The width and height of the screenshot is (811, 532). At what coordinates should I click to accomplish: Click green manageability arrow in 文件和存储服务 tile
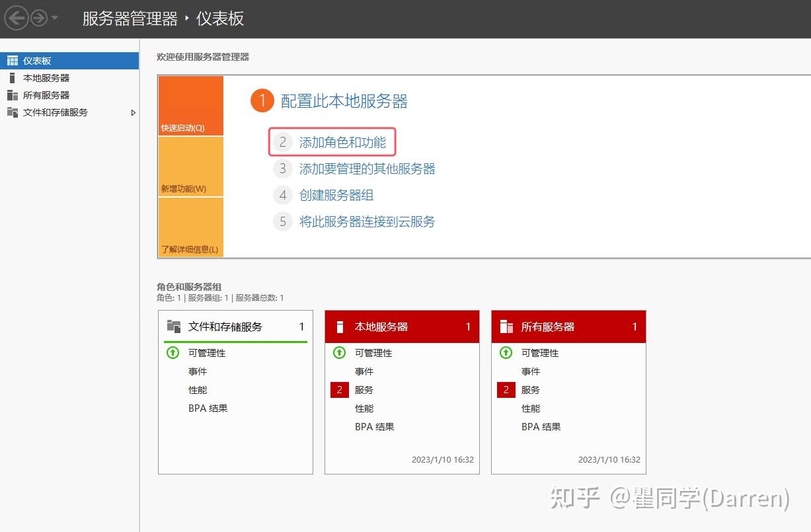pos(173,353)
